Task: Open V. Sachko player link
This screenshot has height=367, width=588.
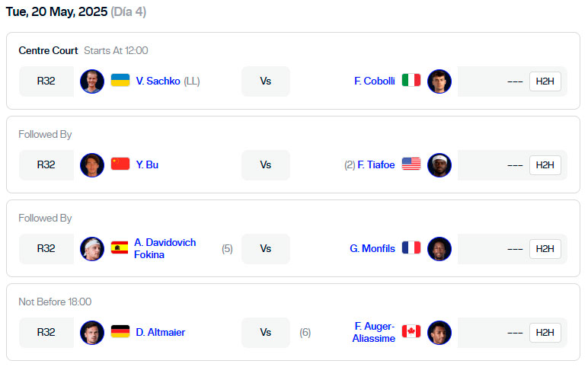Action: (158, 81)
